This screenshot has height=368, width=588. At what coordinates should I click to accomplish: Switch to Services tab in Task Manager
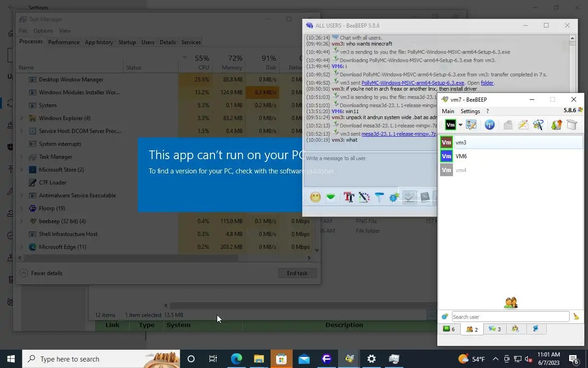191,42
